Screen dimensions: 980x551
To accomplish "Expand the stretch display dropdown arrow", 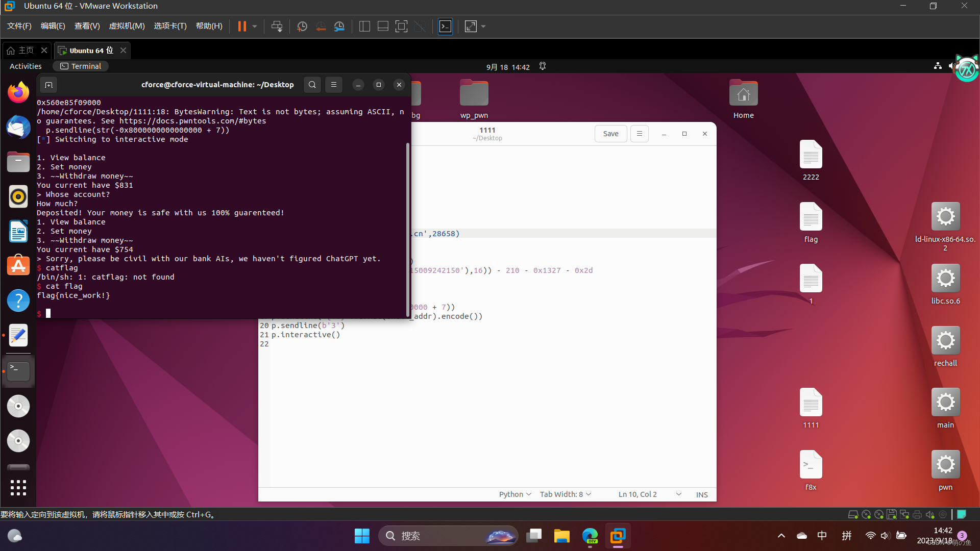I will pyautogui.click(x=483, y=26).
